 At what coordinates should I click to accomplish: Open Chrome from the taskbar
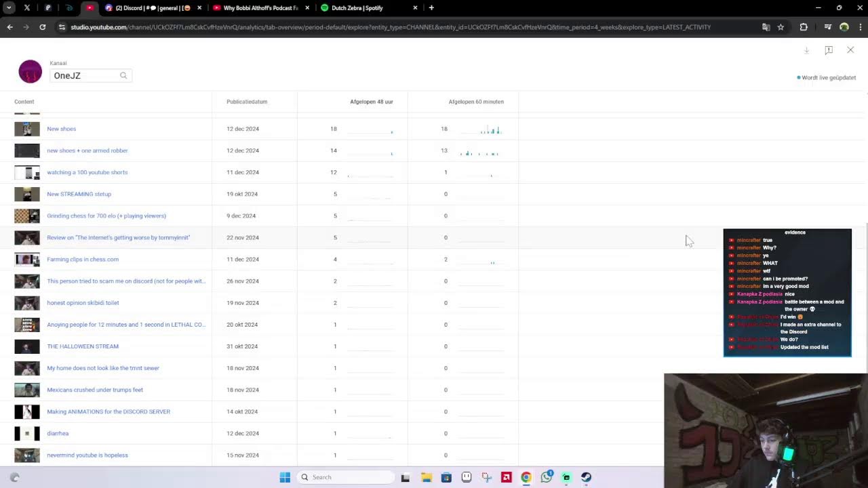(526, 477)
